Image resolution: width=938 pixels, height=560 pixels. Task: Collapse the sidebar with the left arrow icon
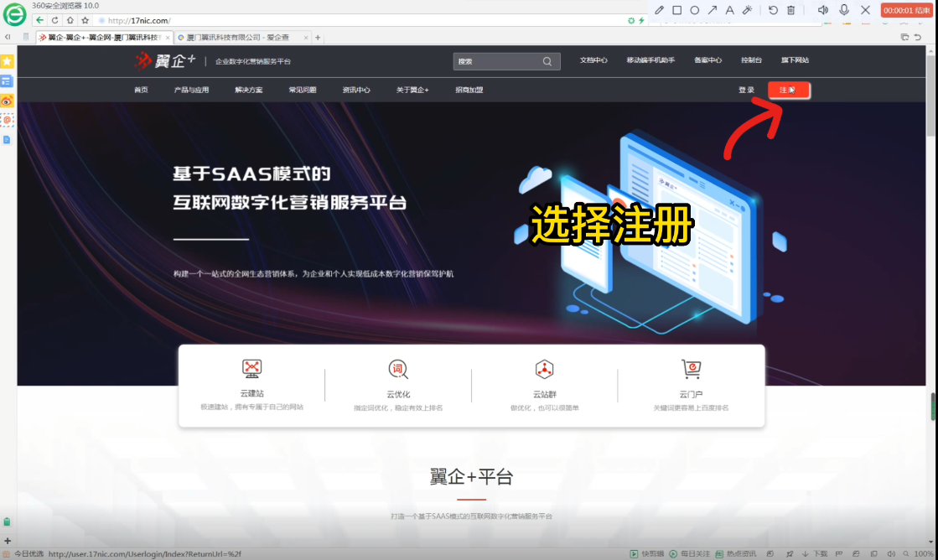point(8,37)
